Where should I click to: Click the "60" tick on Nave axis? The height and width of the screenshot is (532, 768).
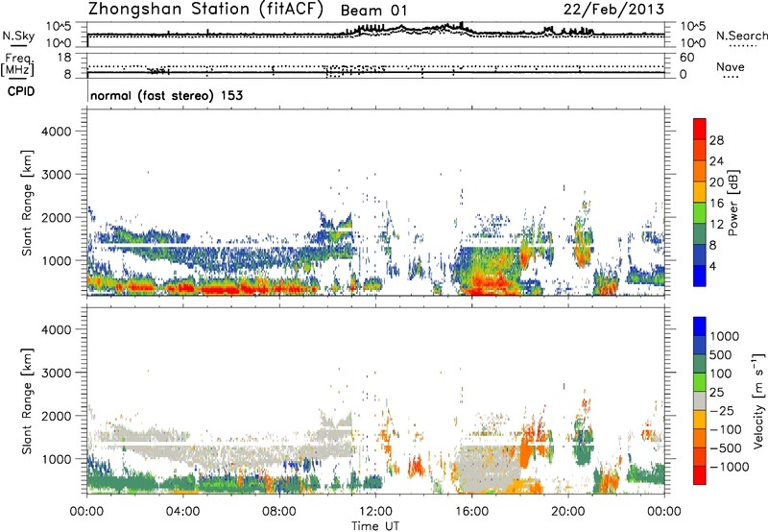(686, 58)
